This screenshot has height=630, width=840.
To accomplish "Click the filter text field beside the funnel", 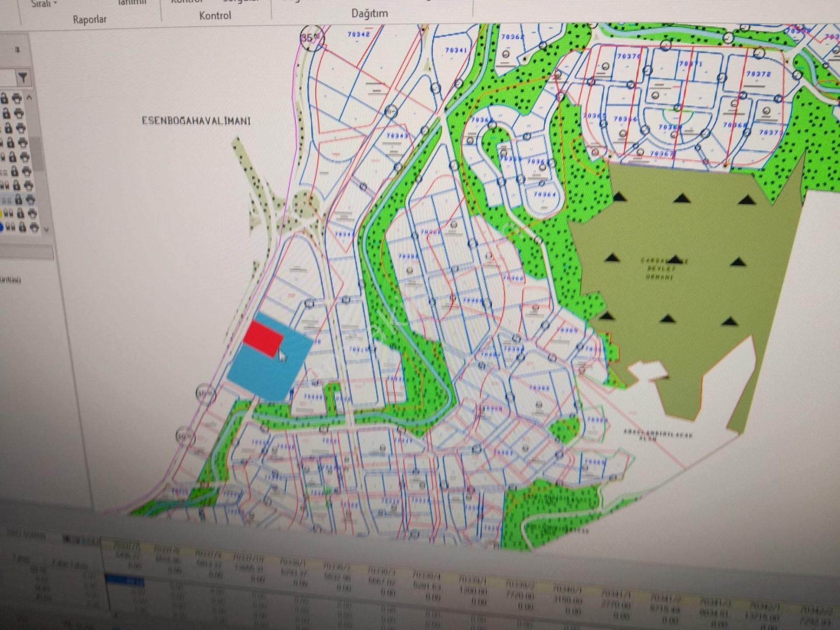I will [x=8, y=78].
